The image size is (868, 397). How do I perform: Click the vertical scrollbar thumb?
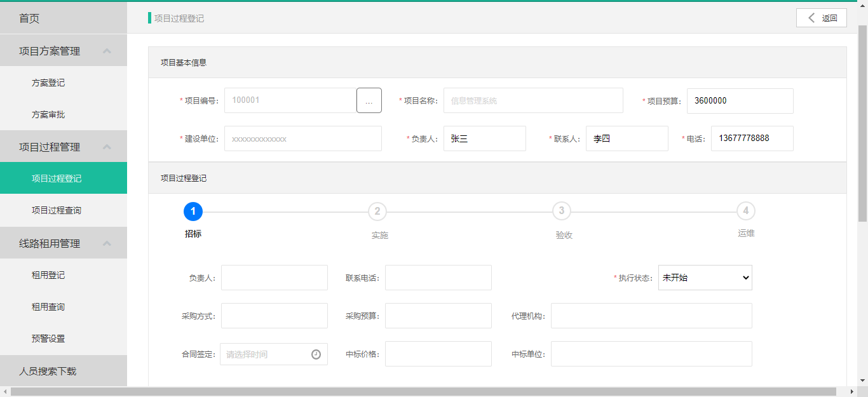[862, 123]
